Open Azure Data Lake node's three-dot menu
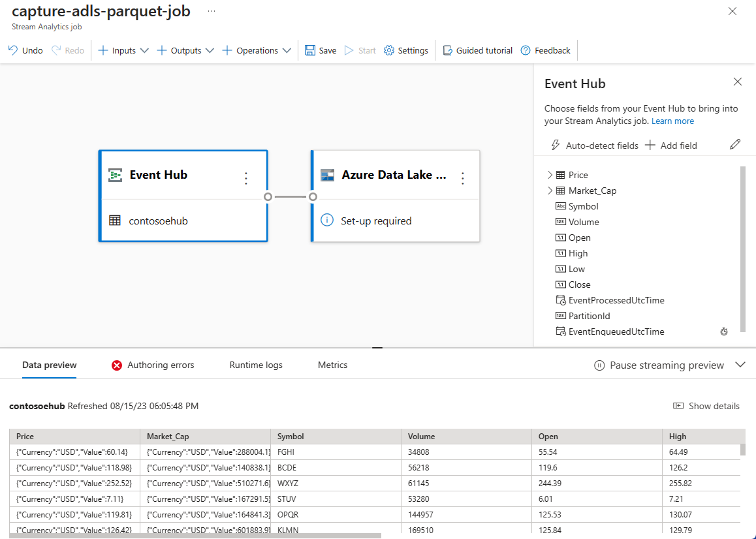This screenshot has width=756, height=539. [x=463, y=178]
